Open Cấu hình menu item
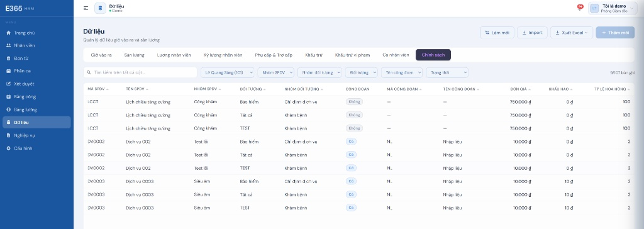Image resolution: width=644 pixels, height=229 pixels. click(36, 148)
